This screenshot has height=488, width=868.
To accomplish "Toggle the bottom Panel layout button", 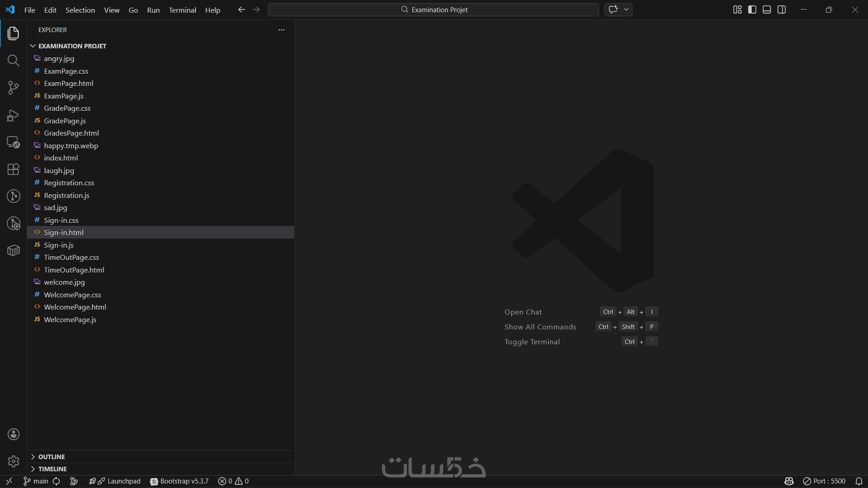I will point(767,9).
